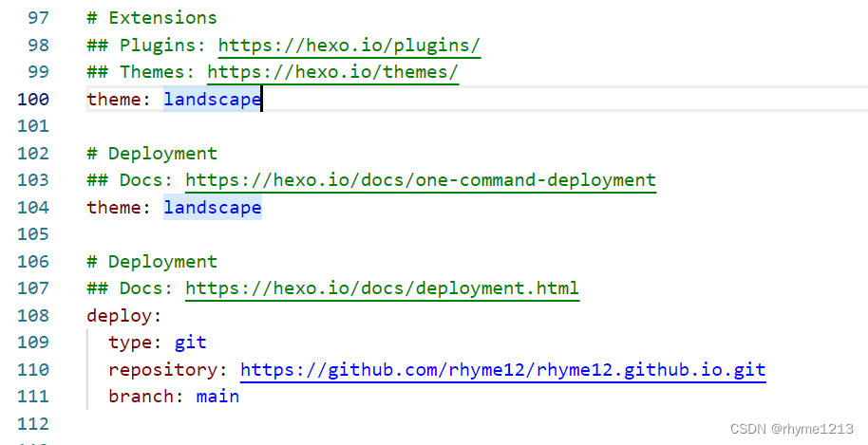Click '## Docs:' label on line 103

click(130, 181)
